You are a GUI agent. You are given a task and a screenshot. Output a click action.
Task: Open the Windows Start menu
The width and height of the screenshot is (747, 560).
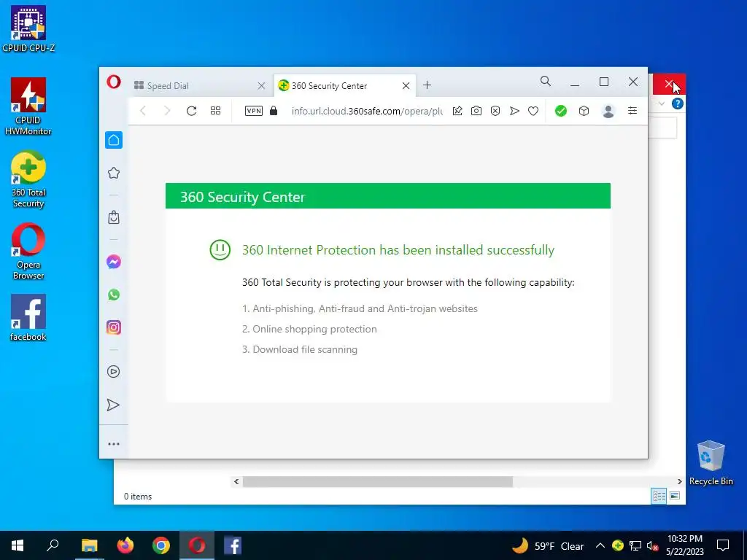coord(18,545)
